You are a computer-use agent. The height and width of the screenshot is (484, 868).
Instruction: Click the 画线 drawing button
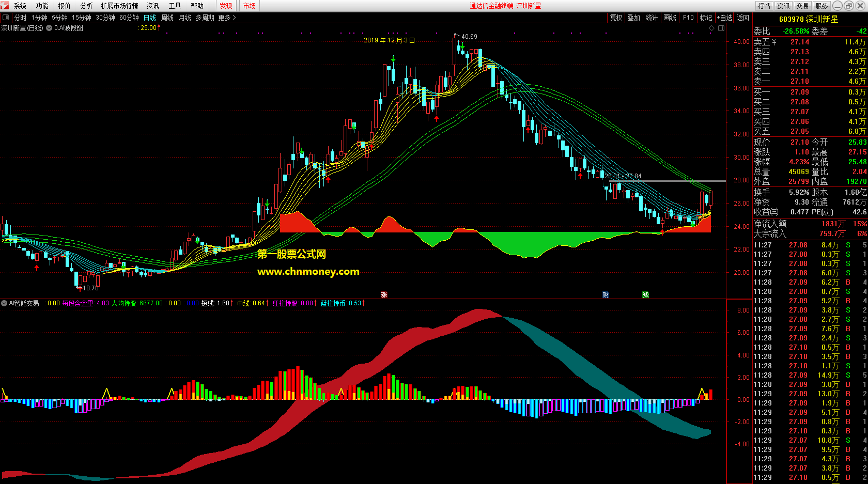(x=670, y=18)
